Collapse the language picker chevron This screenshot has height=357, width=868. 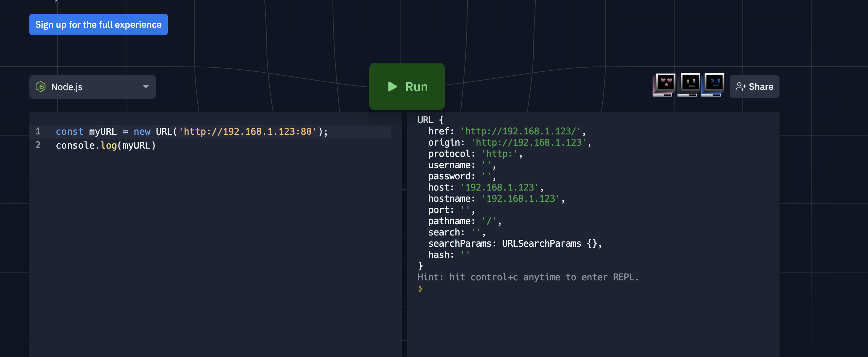pyautogui.click(x=146, y=87)
